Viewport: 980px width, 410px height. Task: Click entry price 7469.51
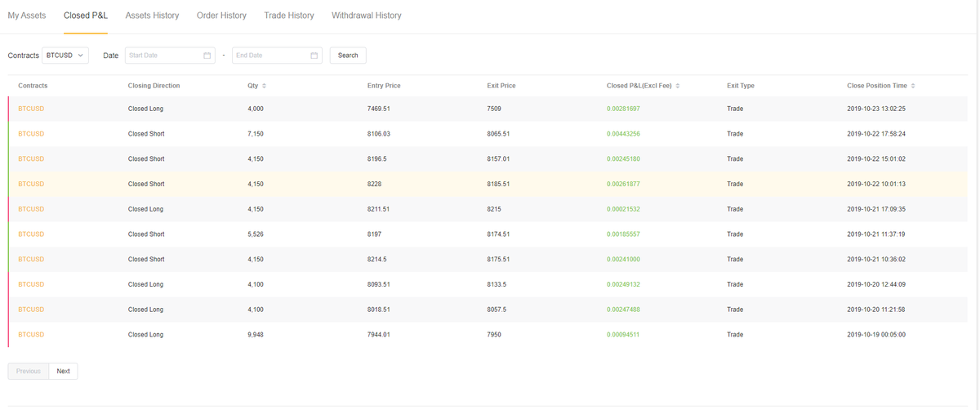click(x=379, y=109)
